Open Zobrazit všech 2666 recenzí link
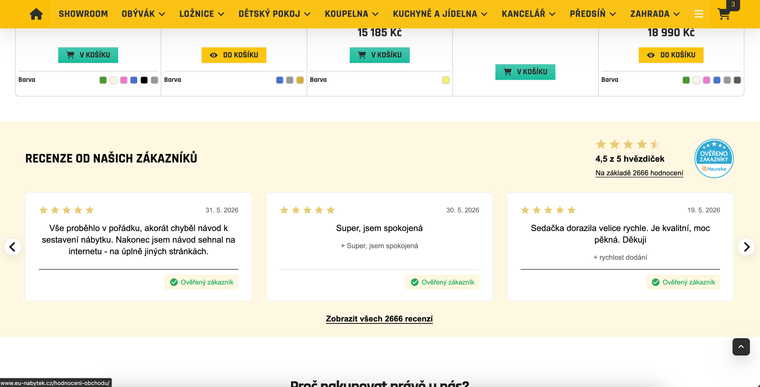Screen dimensions: 760x387 (x=379, y=319)
